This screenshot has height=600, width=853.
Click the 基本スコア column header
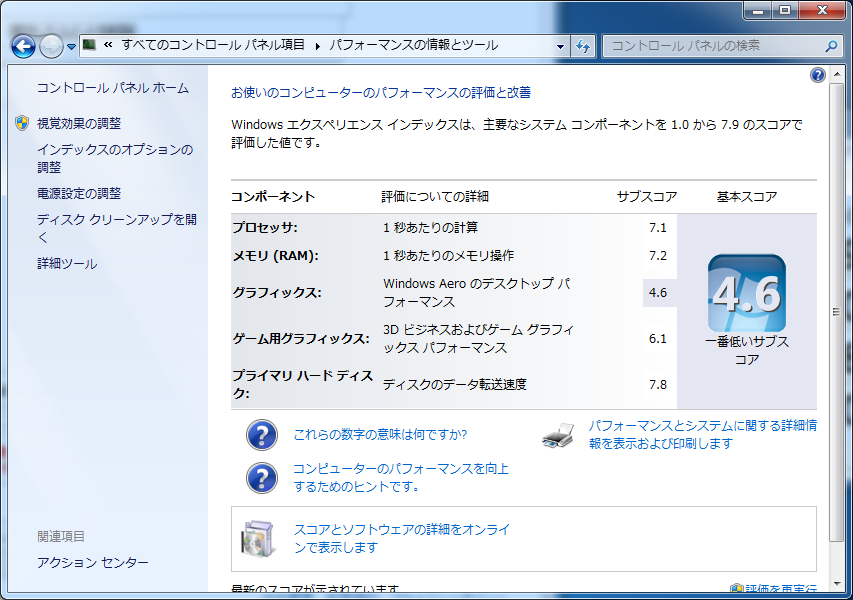747,197
